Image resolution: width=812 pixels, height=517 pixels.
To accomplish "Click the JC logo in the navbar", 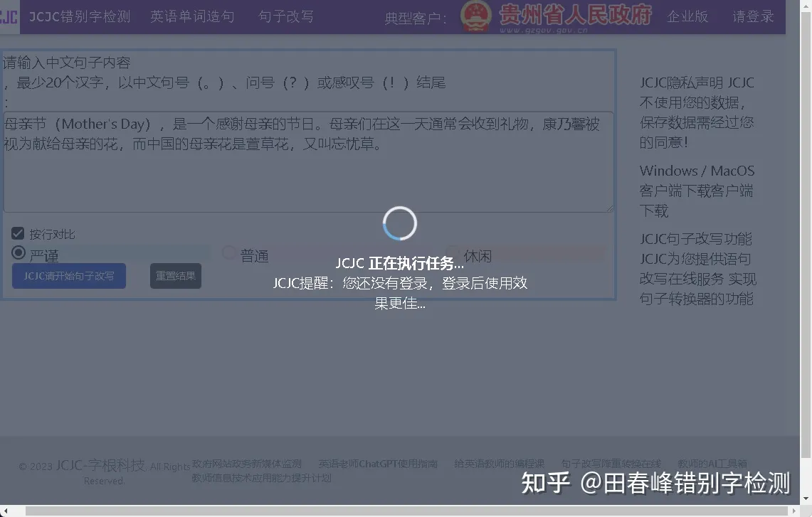I will [9, 17].
